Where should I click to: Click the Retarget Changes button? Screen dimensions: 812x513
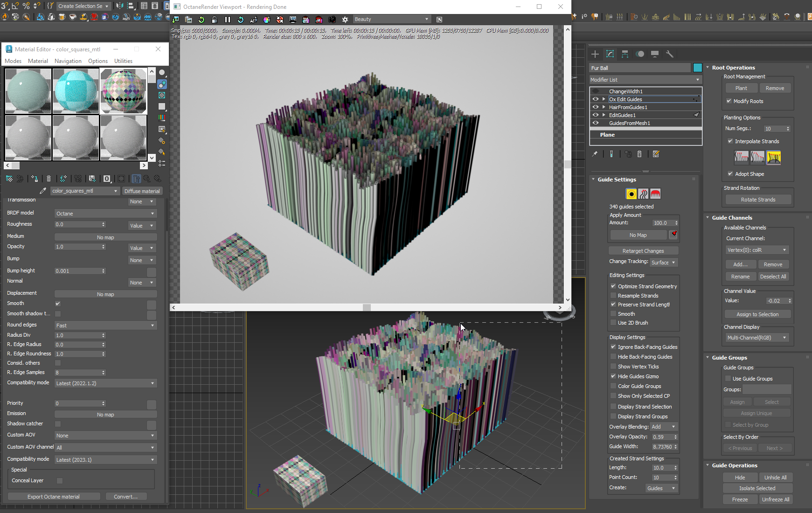(x=643, y=251)
